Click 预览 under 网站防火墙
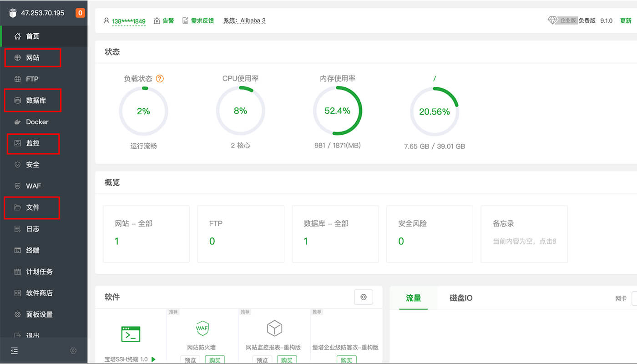Image resolution: width=637 pixels, height=364 pixels. point(190,360)
